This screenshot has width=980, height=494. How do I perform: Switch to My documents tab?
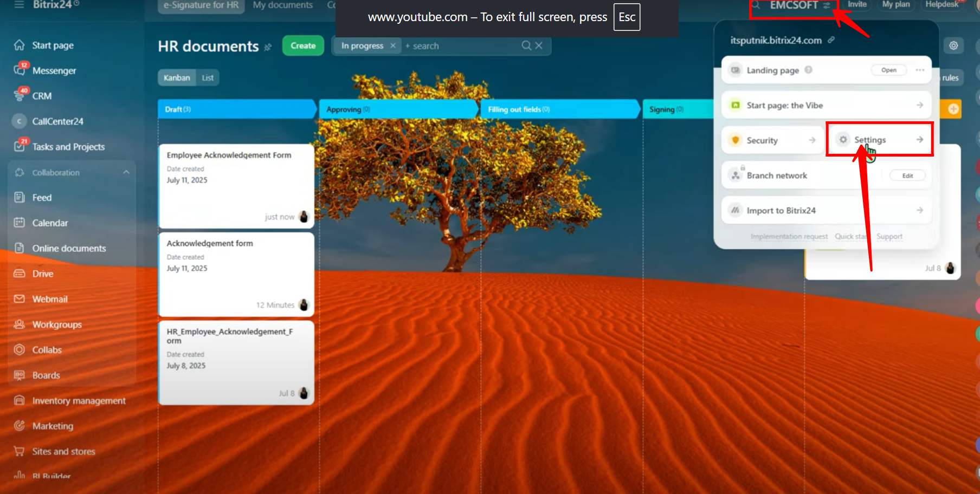[x=283, y=5]
